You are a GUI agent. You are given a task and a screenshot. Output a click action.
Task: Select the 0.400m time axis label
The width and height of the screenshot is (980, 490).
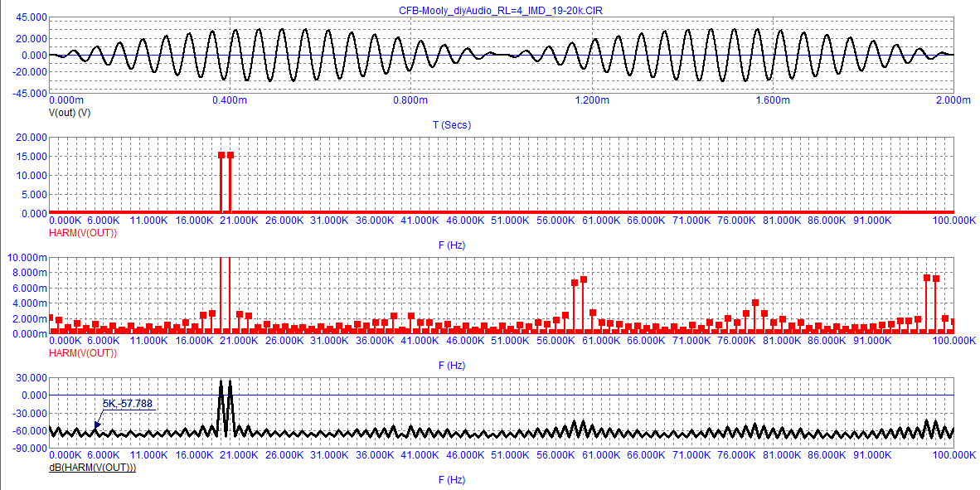pyautogui.click(x=230, y=100)
